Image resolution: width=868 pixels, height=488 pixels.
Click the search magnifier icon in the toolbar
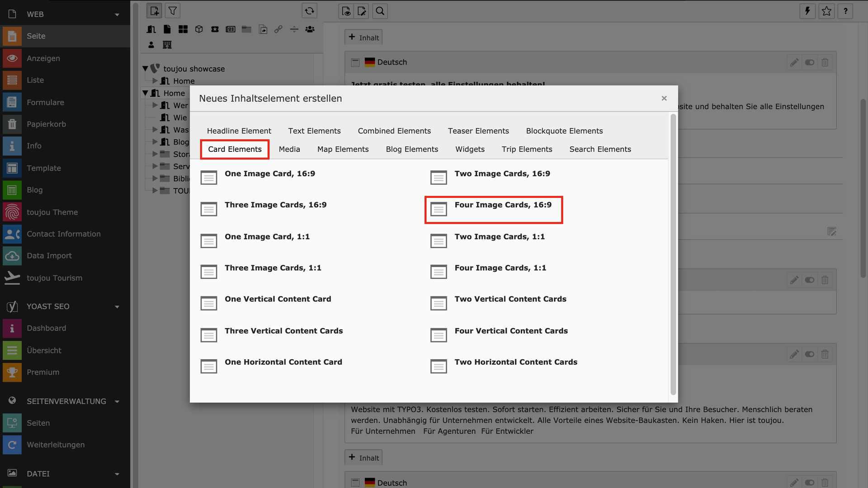click(x=380, y=11)
